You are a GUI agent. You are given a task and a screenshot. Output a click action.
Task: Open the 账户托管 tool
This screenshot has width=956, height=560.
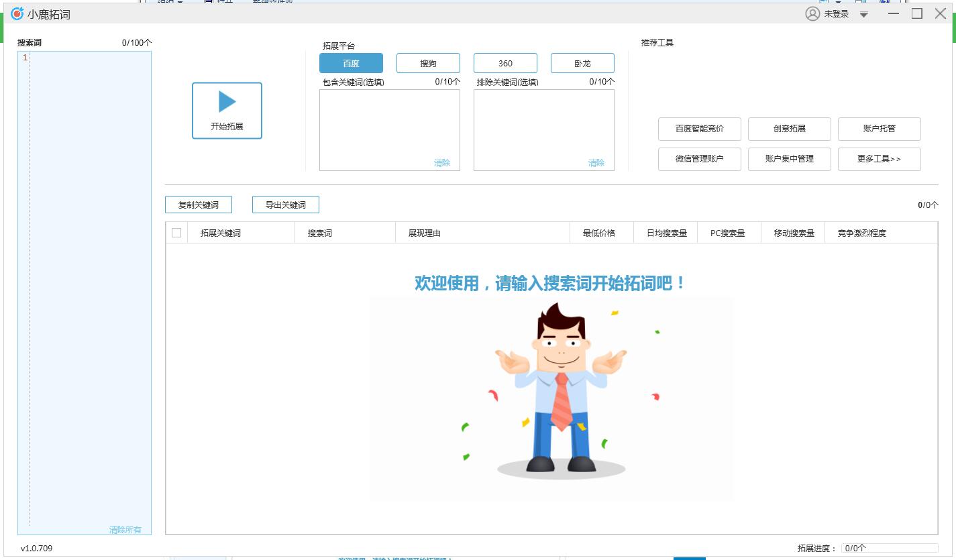point(879,129)
